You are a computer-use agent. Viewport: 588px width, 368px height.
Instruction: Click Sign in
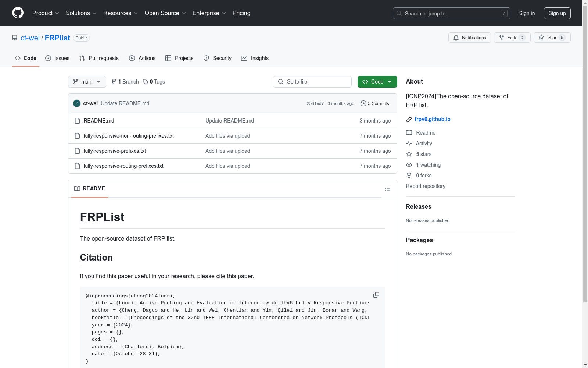tap(527, 13)
